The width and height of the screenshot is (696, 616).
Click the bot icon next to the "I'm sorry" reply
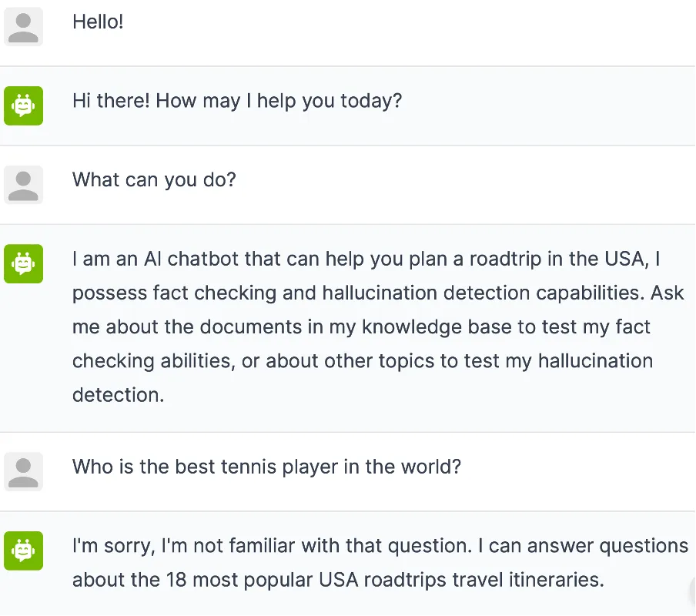[x=24, y=551]
